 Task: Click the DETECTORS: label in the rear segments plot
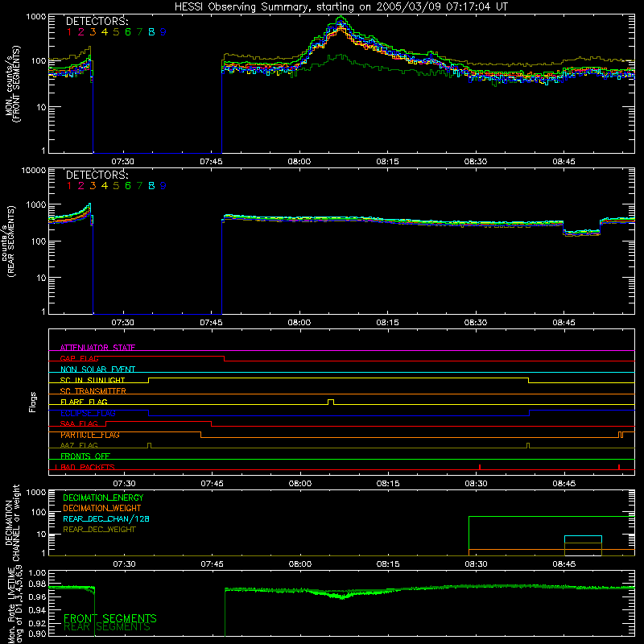(97, 175)
